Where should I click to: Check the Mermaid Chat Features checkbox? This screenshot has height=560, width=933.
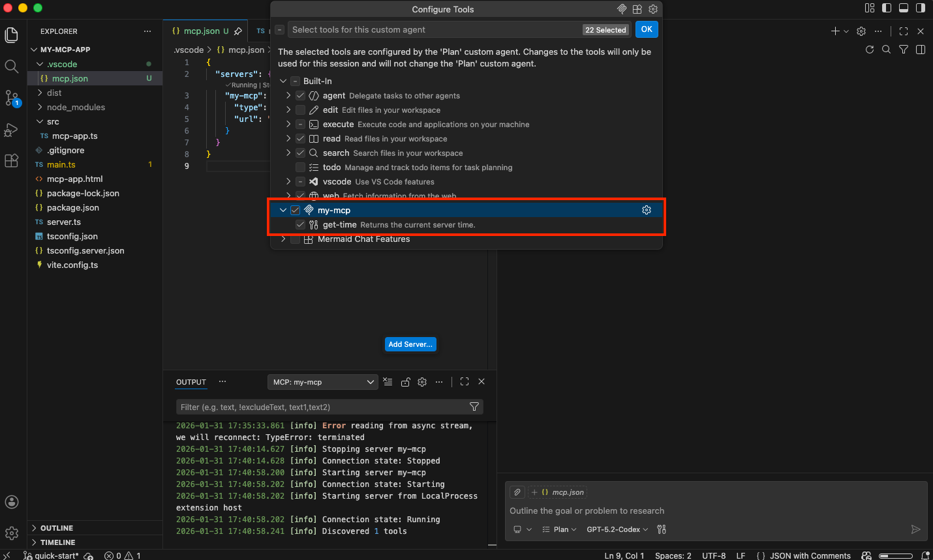point(296,239)
